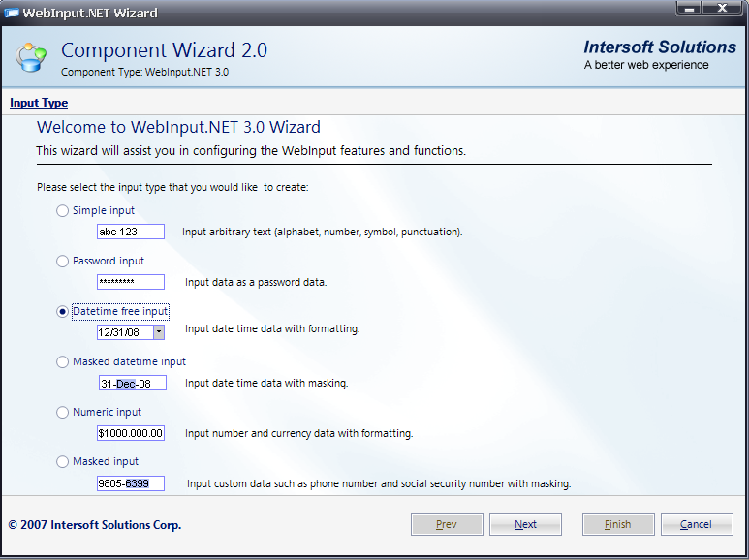This screenshot has height=560, width=749.
Task: Click the abc 123 sample text field
Action: click(131, 232)
